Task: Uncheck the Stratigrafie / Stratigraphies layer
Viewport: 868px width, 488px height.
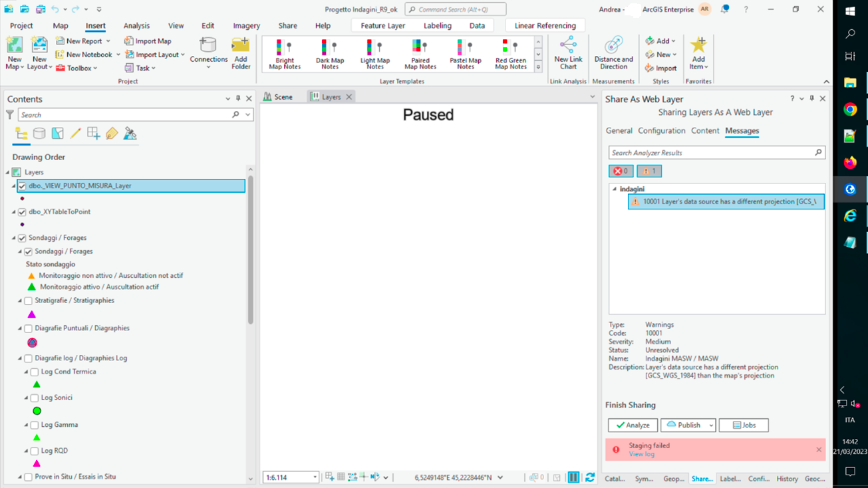Action: [x=27, y=301]
